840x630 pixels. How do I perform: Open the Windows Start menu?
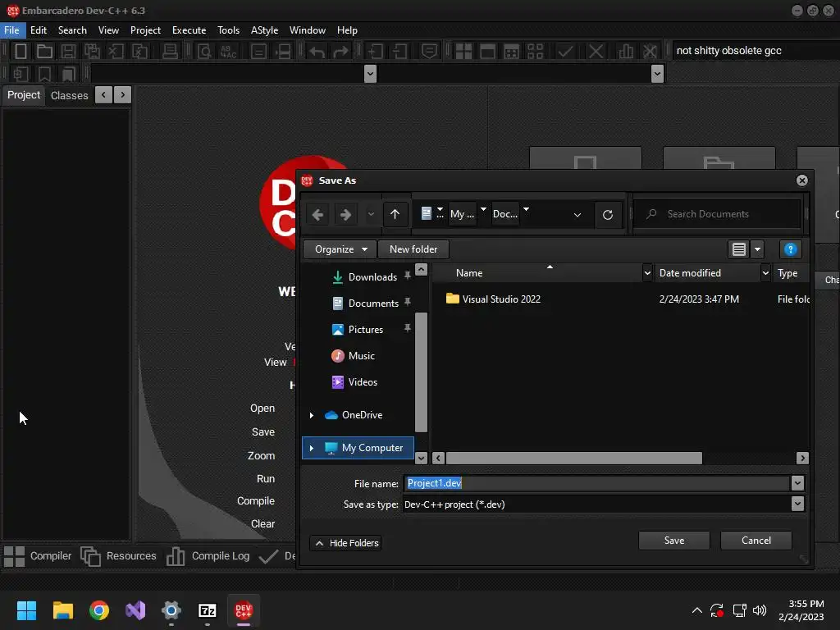point(26,610)
